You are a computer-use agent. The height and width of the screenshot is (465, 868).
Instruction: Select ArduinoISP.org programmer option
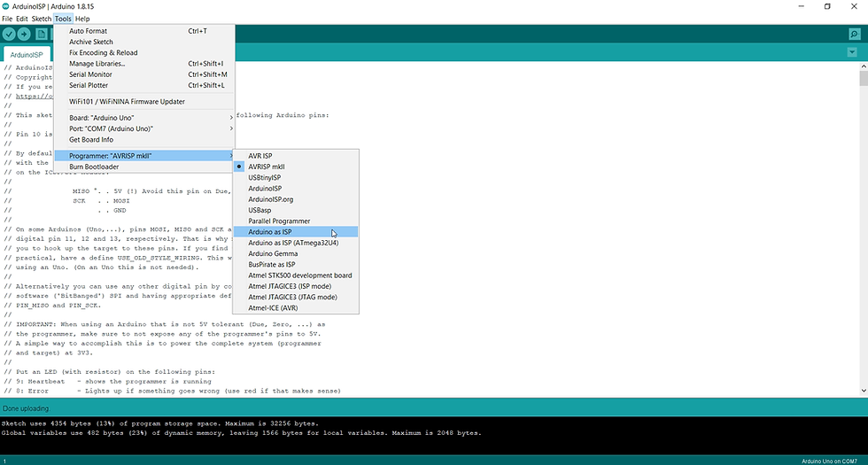pos(296,199)
